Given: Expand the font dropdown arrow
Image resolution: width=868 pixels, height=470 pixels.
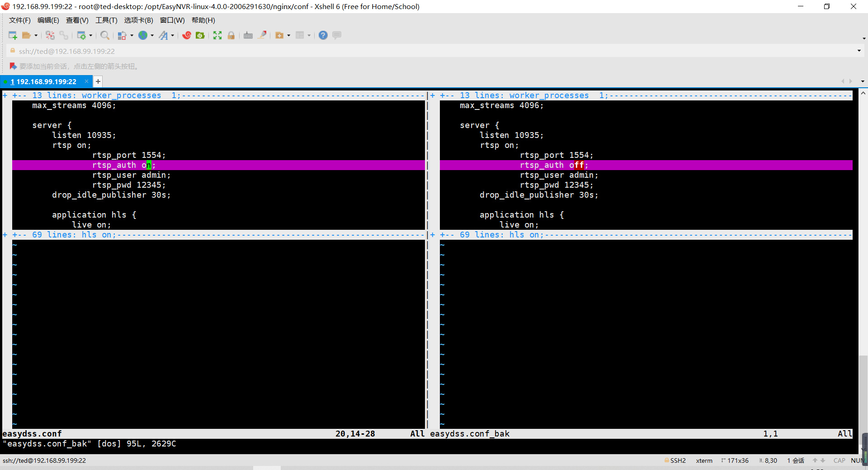Looking at the screenshot, I should (173, 35).
